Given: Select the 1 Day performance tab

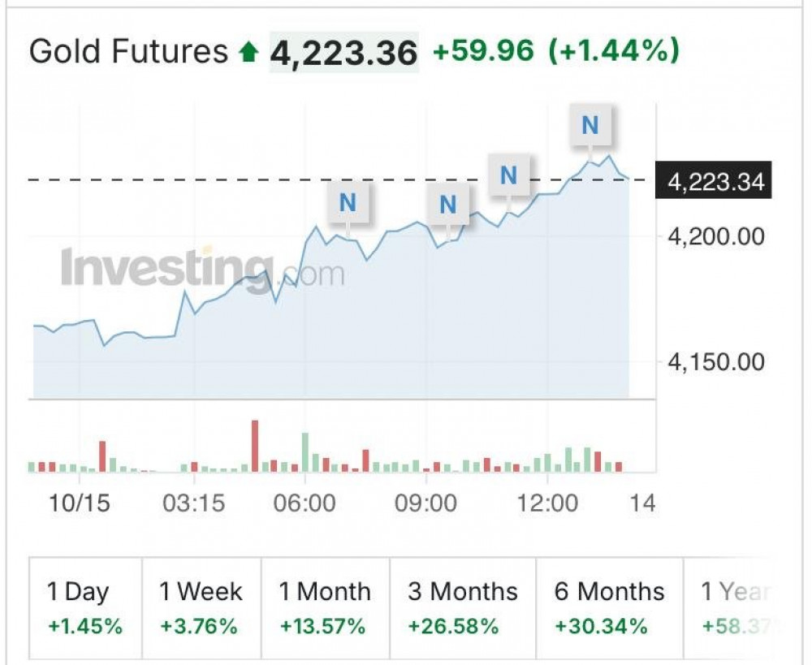Looking at the screenshot, I should [x=85, y=607].
